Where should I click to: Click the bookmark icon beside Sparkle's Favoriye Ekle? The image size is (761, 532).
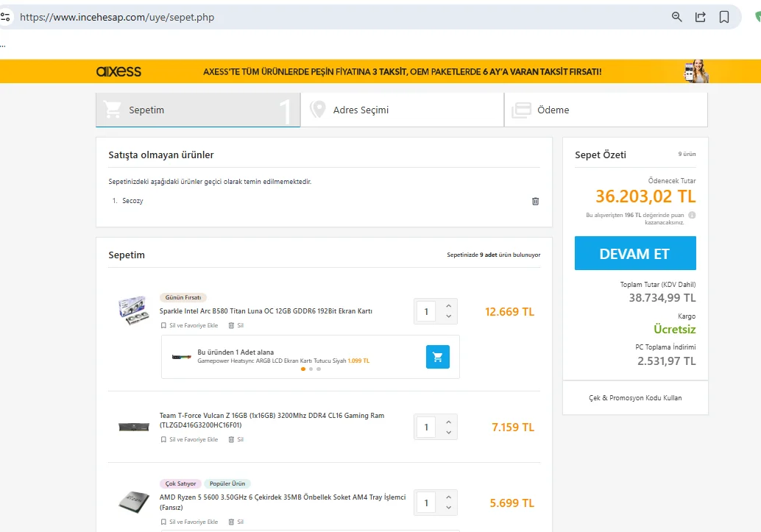pyautogui.click(x=163, y=326)
